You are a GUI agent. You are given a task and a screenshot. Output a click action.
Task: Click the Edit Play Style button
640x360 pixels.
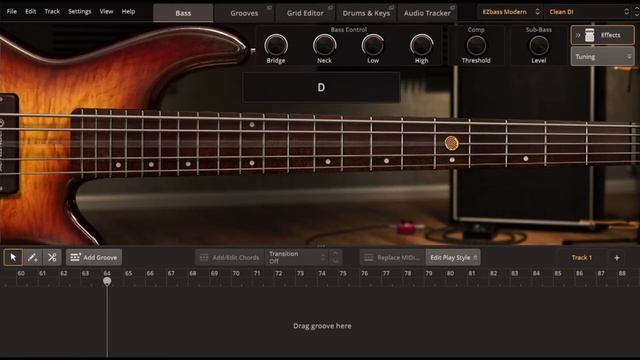point(453,258)
